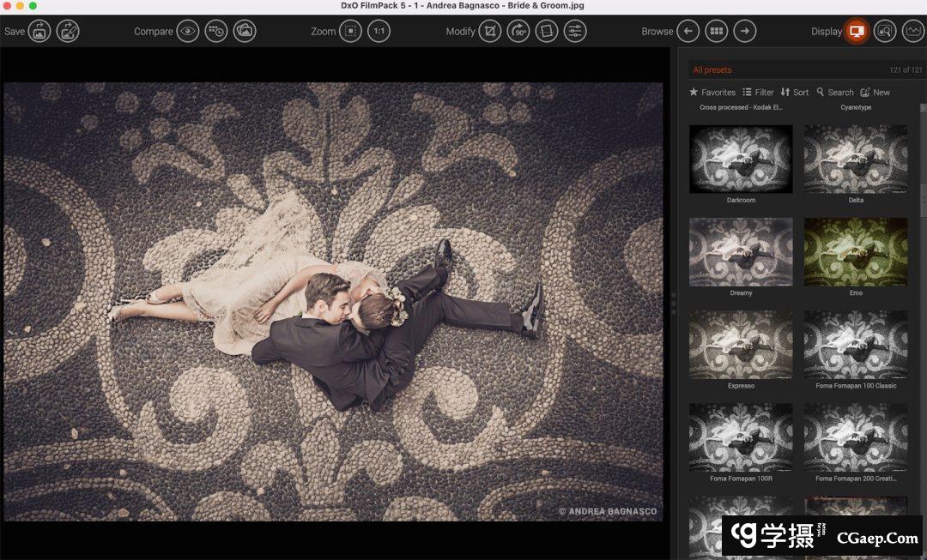Open the Filter presets dropdown
The width and height of the screenshot is (927, 560).
758,93
